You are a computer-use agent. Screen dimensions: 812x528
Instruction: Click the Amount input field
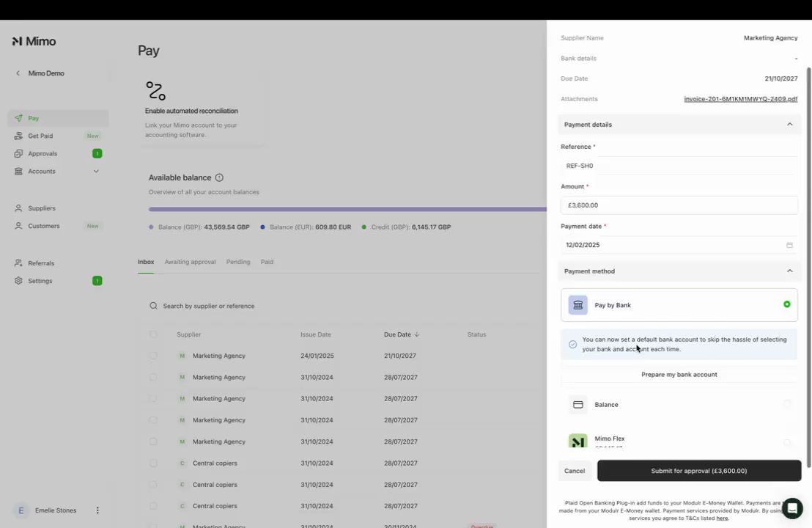pyautogui.click(x=679, y=205)
